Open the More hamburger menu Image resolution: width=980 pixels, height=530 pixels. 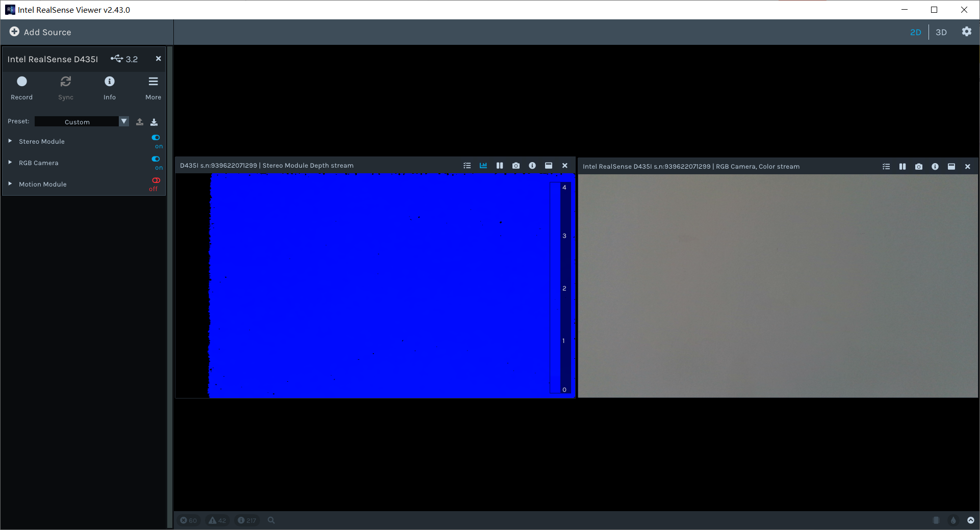153,88
